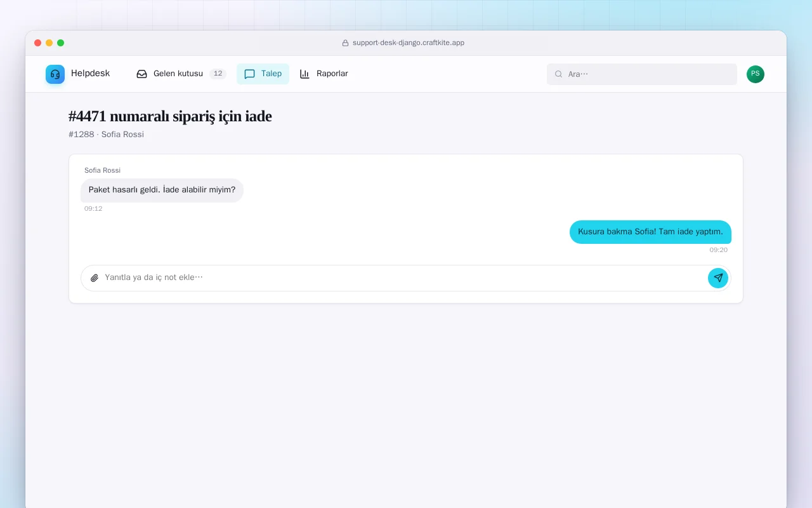Close the window with the red button

[x=38, y=43]
